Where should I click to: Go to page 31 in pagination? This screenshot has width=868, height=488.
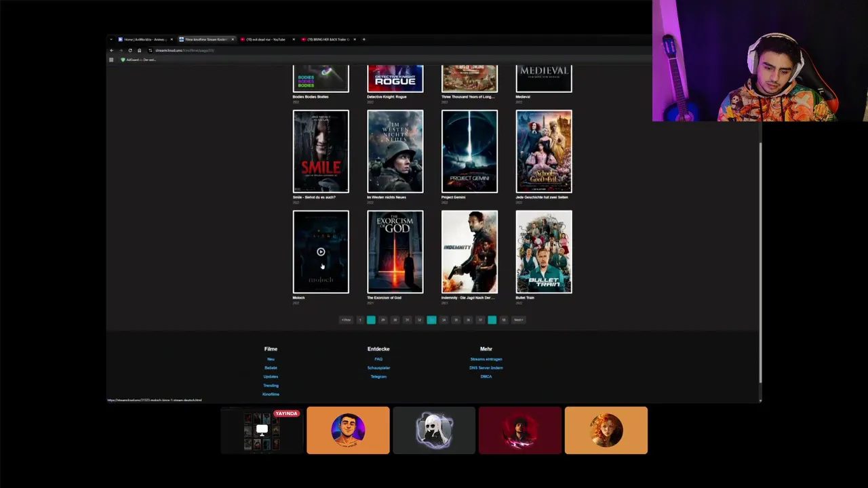pyautogui.click(x=408, y=320)
